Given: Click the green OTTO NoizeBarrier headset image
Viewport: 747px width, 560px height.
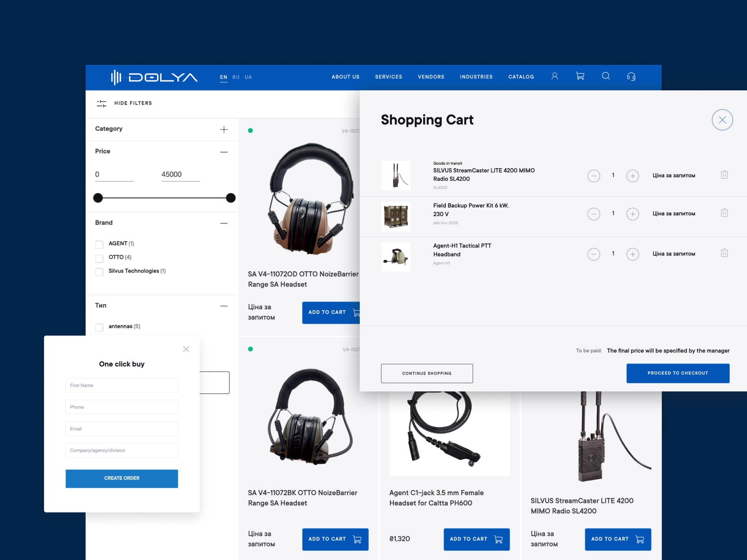Looking at the screenshot, I should tap(311, 417).
